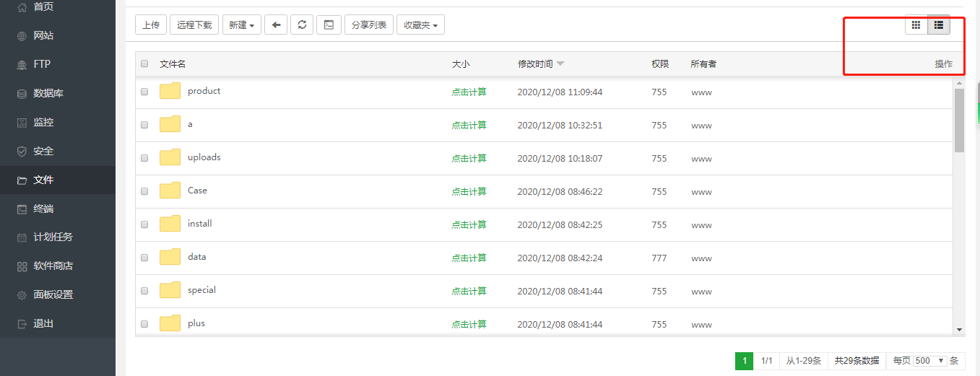Click the 网站 globe sidebar icon
This screenshot has height=376, width=980.
22,35
